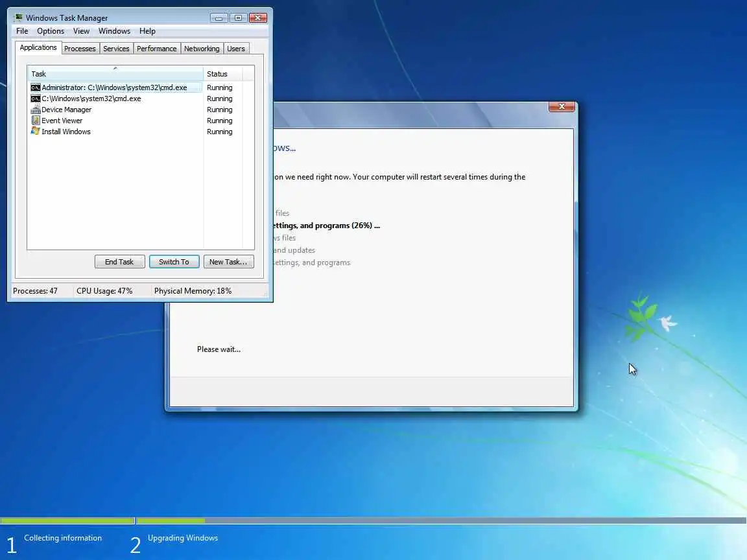This screenshot has width=747, height=560.
Task: Click the Device Manager task icon
Action: pyautogui.click(x=35, y=110)
